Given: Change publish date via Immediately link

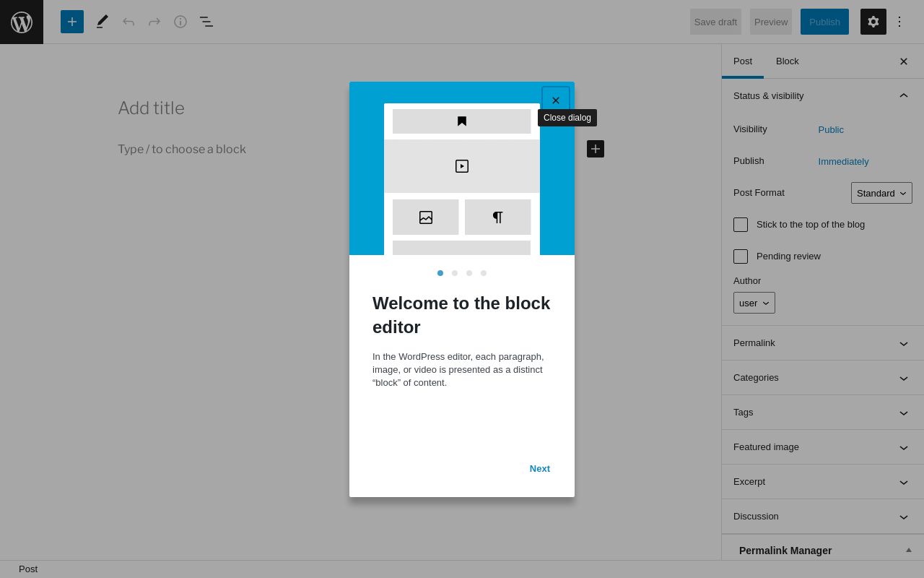Looking at the screenshot, I should [844, 162].
